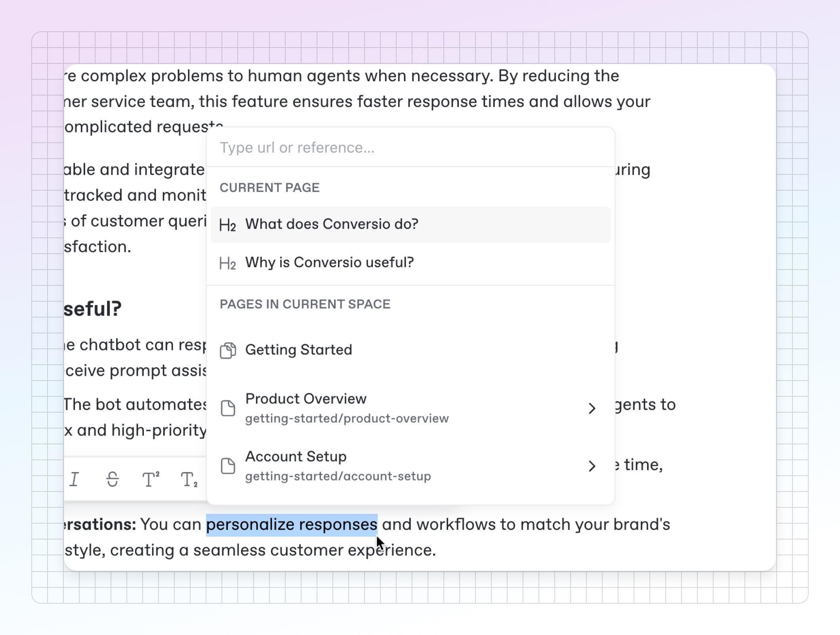Image resolution: width=840 pixels, height=635 pixels.
Task: Apply strikethrough formatting
Action: click(113, 479)
